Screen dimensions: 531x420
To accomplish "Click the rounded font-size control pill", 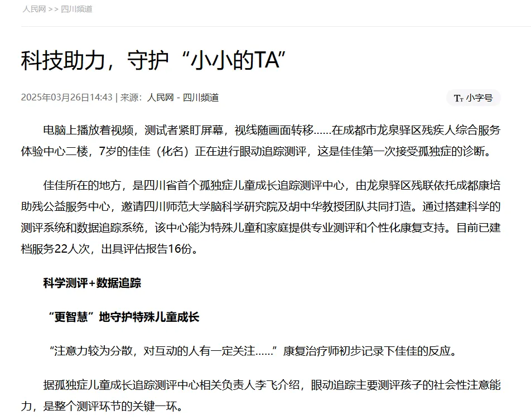I will (x=473, y=98).
